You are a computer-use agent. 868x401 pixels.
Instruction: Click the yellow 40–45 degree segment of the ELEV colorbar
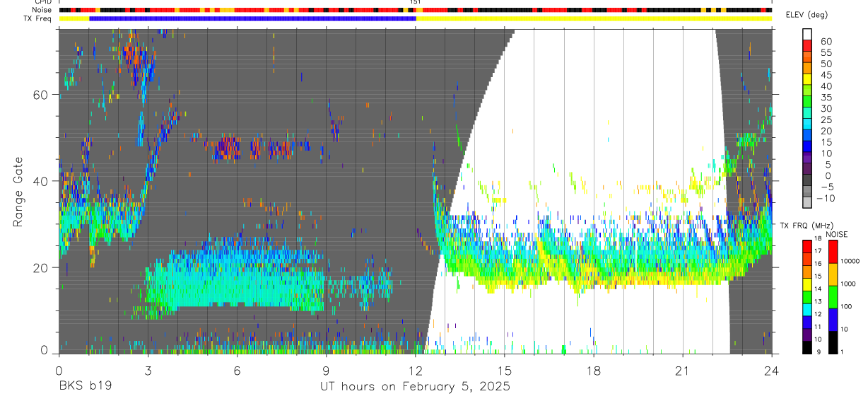point(807,80)
